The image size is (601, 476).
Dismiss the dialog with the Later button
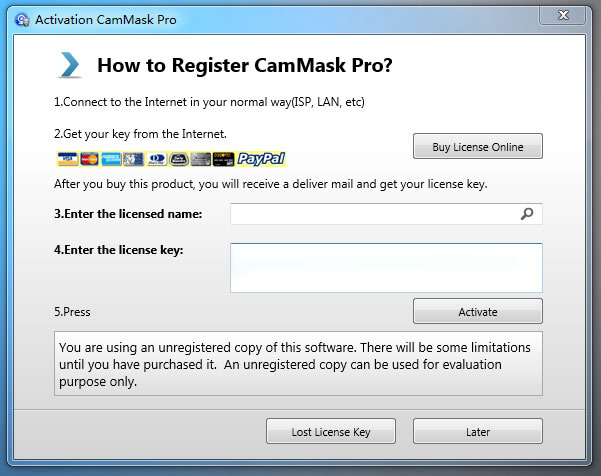(x=478, y=432)
